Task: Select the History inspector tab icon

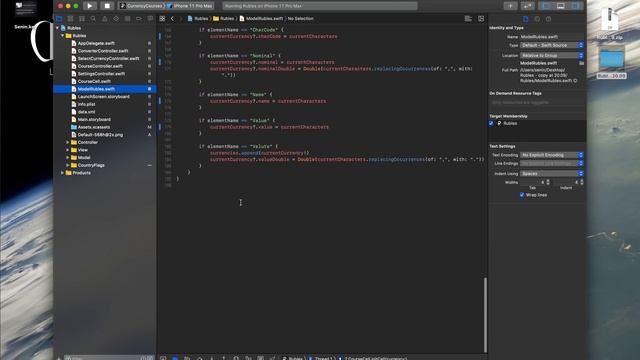Action: click(537, 19)
